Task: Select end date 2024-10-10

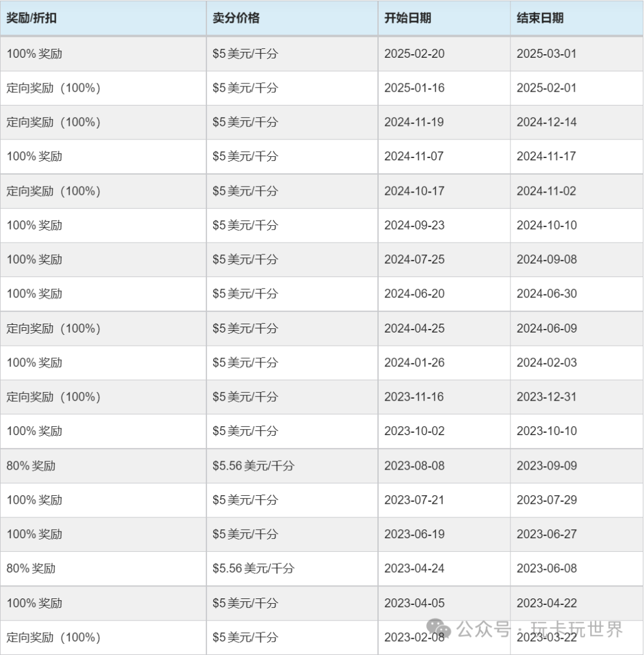Action: pyautogui.click(x=547, y=225)
